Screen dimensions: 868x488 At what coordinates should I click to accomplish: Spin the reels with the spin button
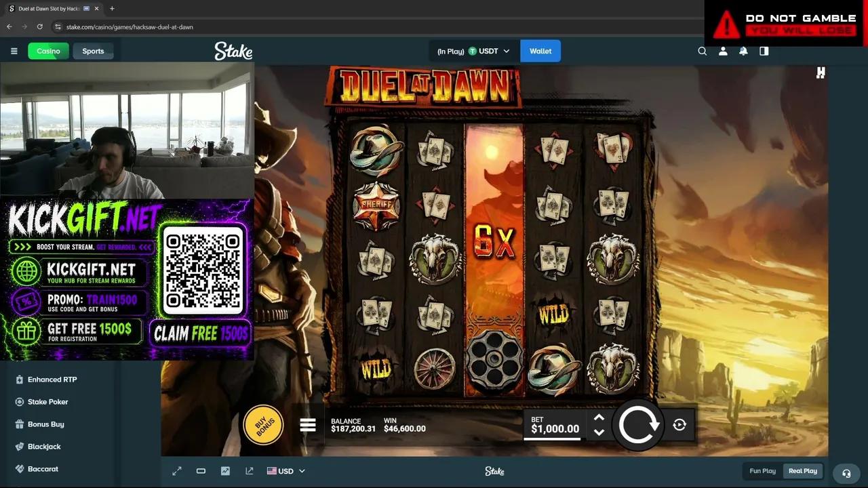[x=638, y=425]
